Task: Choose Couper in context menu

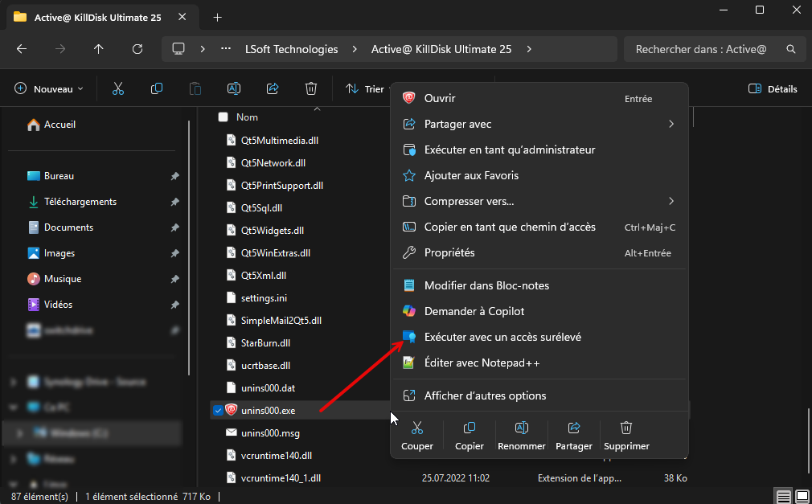Action: [417, 436]
